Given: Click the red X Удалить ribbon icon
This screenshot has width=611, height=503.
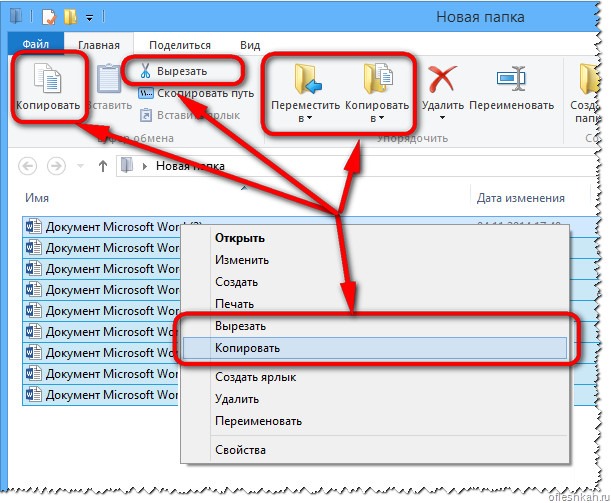Looking at the screenshot, I should pyautogui.click(x=442, y=79).
